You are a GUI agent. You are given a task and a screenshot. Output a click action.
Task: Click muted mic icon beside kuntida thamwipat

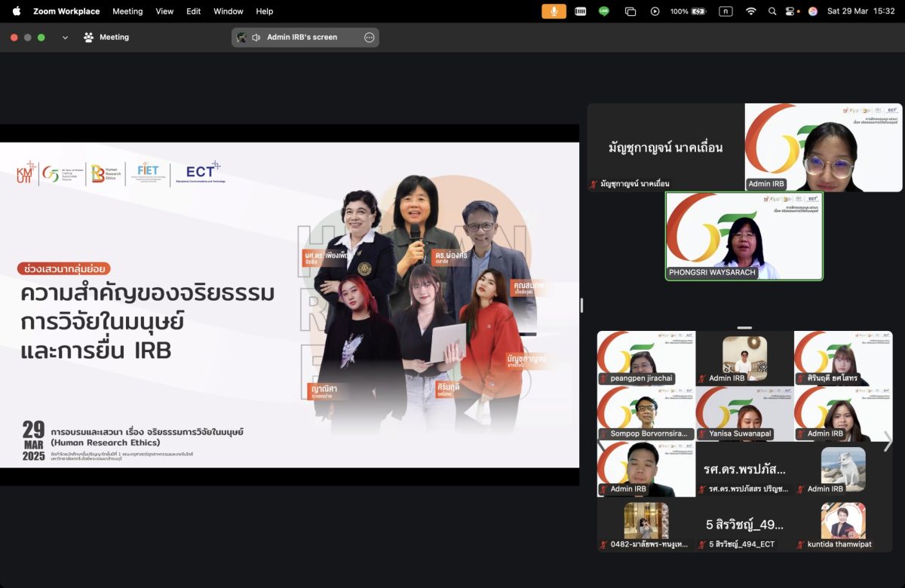(x=801, y=544)
